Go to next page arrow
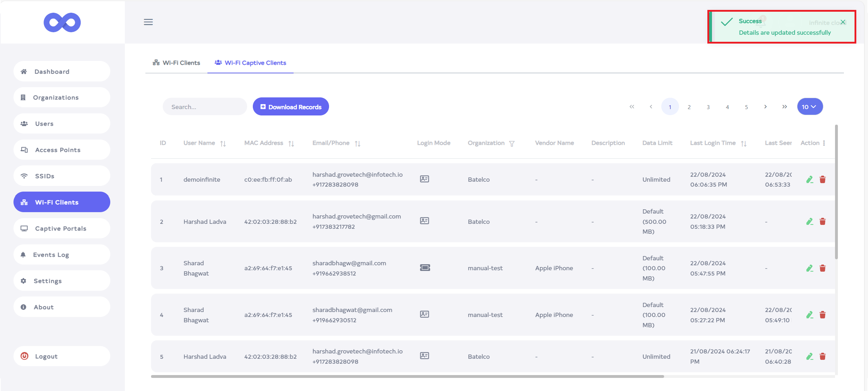The image size is (868, 391). [x=766, y=107]
